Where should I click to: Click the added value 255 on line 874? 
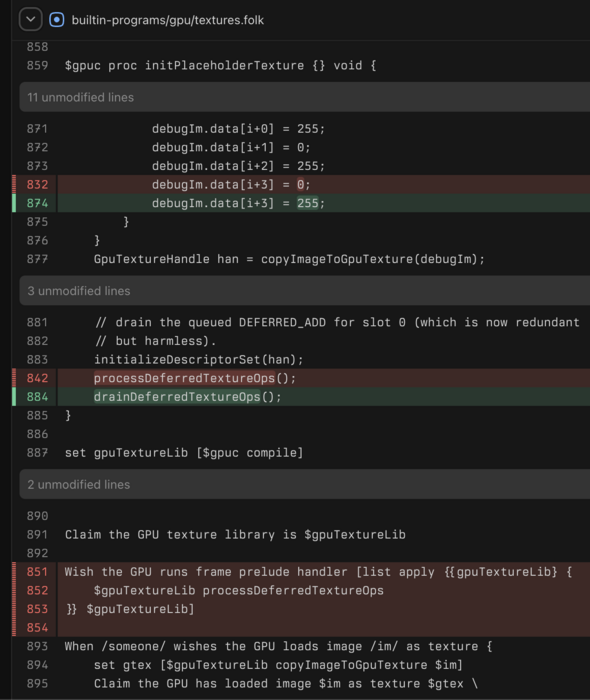[308, 203]
